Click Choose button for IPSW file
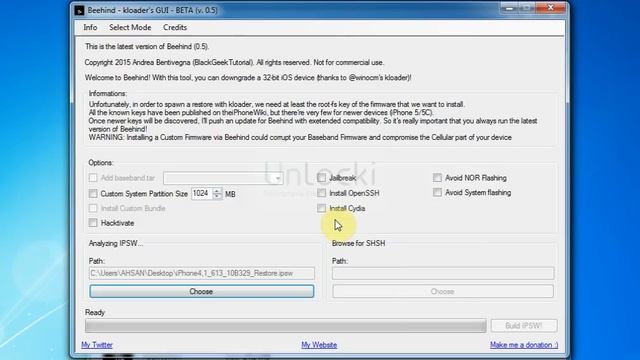The width and height of the screenshot is (640, 360). tap(202, 291)
